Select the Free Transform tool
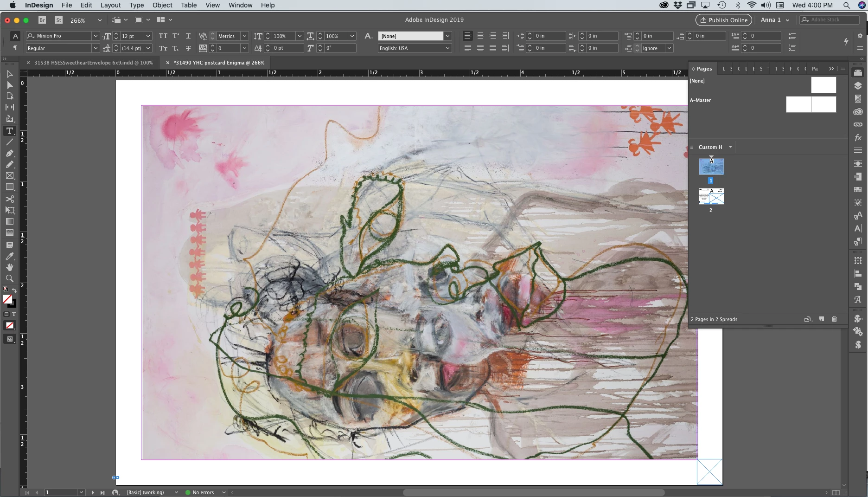 pyautogui.click(x=9, y=210)
